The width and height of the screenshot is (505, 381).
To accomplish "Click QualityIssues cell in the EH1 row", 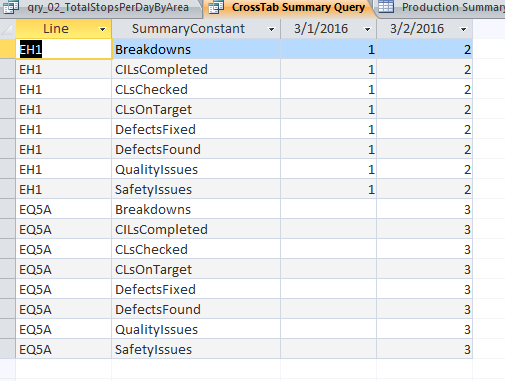I will 196,169.
